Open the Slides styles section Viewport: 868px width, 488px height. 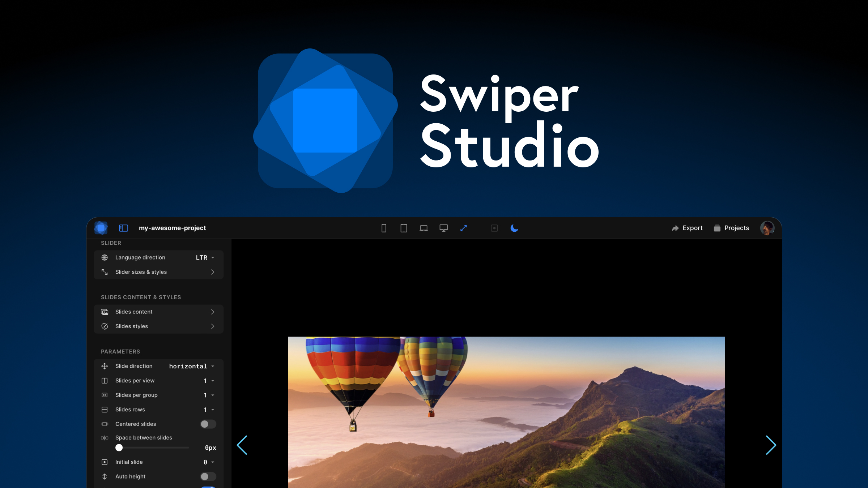pos(158,326)
